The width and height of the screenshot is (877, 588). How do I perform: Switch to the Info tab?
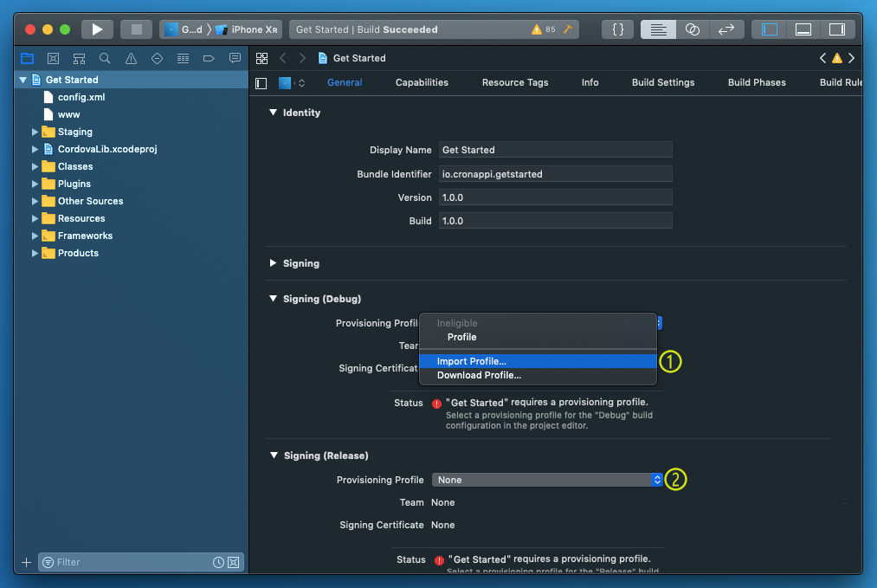coord(590,83)
